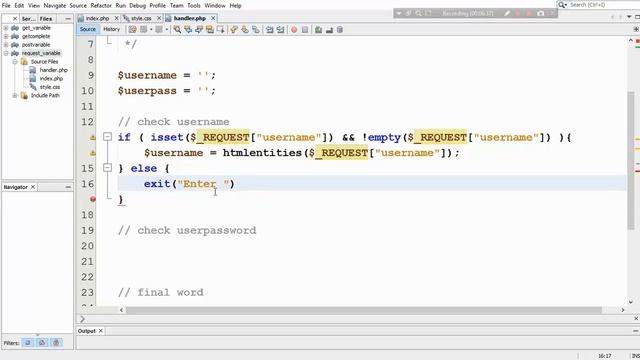The height and width of the screenshot is (360, 640).
Task: Switch to Source view
Action: (88, 29)
